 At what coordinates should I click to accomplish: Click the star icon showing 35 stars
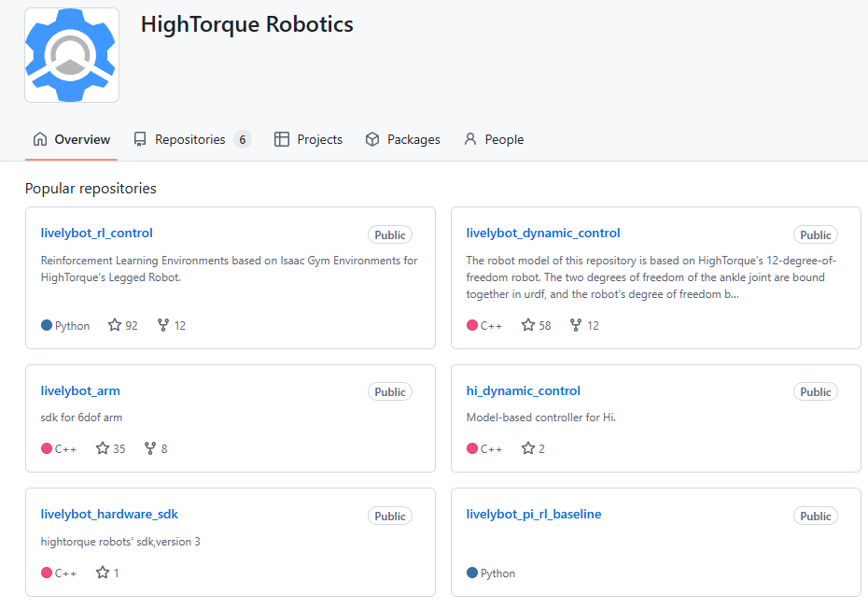[103, 448]
